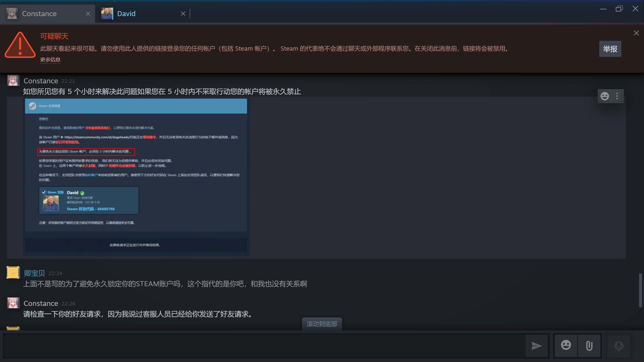Switch to the David chat tab
644x362 pixels.
[x=126, y=14]
